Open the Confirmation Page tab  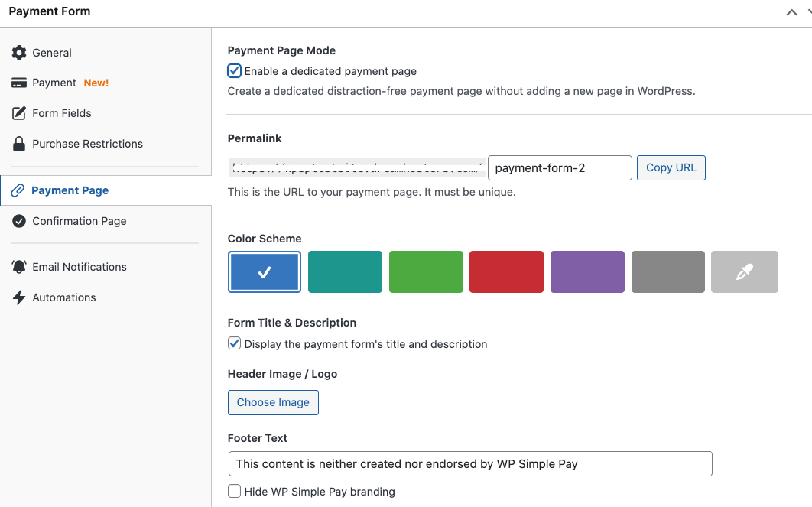pos(79,221)
